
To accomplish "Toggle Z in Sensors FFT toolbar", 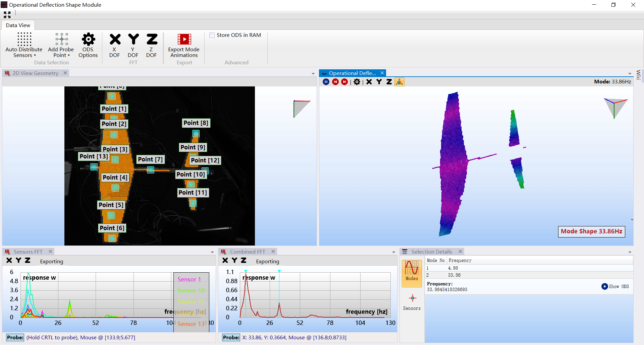I will point(28,260).
